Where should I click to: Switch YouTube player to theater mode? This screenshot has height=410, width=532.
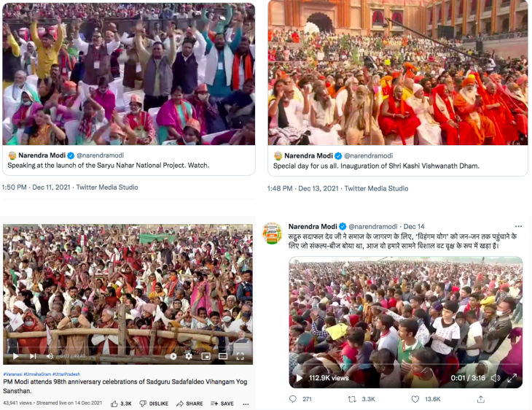pos(223,356)
